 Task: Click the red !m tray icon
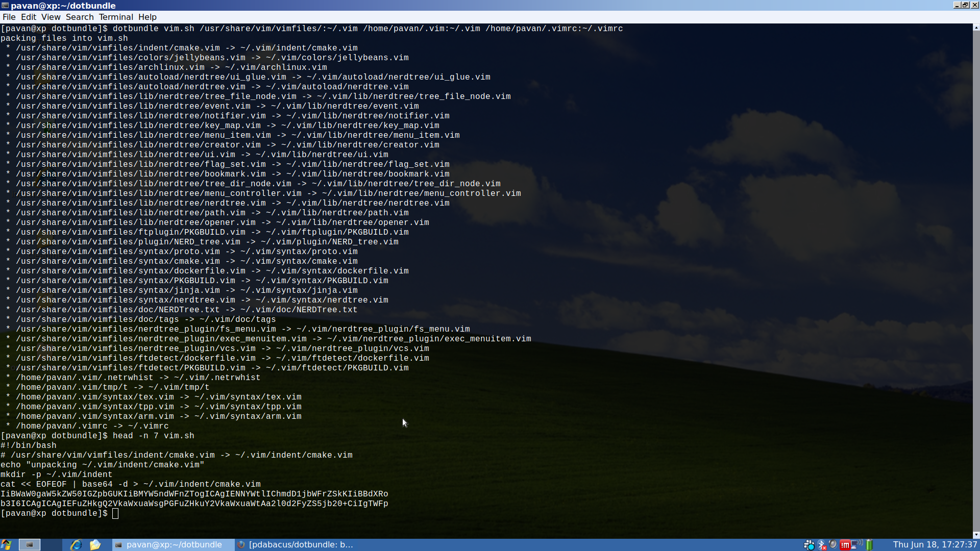[845, 545]
